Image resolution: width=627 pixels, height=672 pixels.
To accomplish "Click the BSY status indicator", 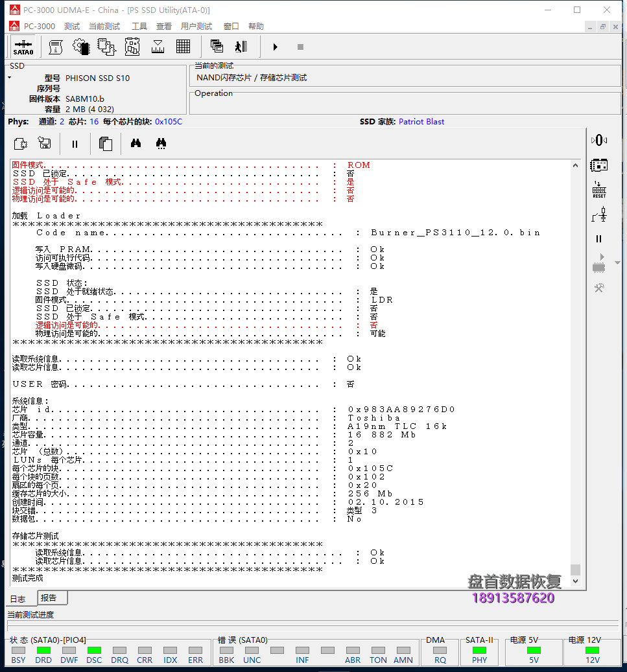I will click(x=18, y=655).
